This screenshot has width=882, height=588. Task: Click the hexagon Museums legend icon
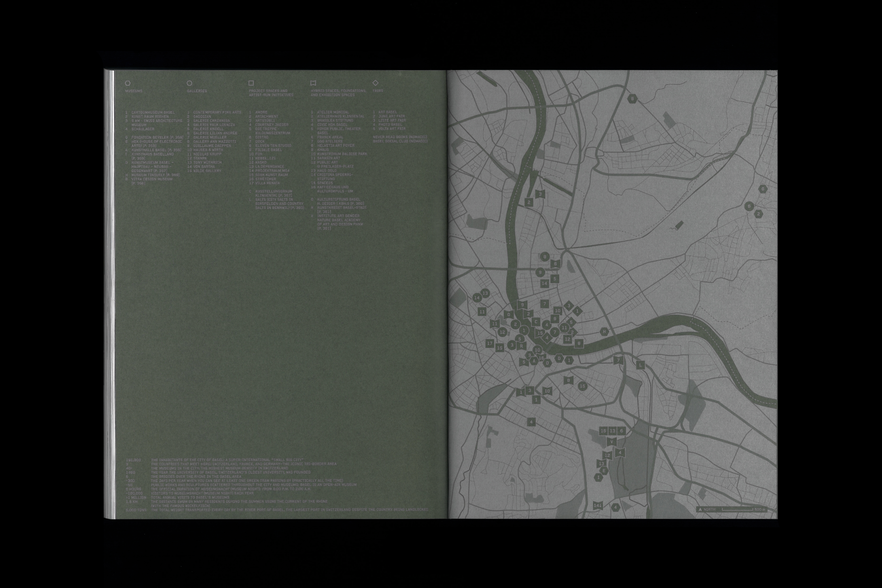click(x=128, y=83)
